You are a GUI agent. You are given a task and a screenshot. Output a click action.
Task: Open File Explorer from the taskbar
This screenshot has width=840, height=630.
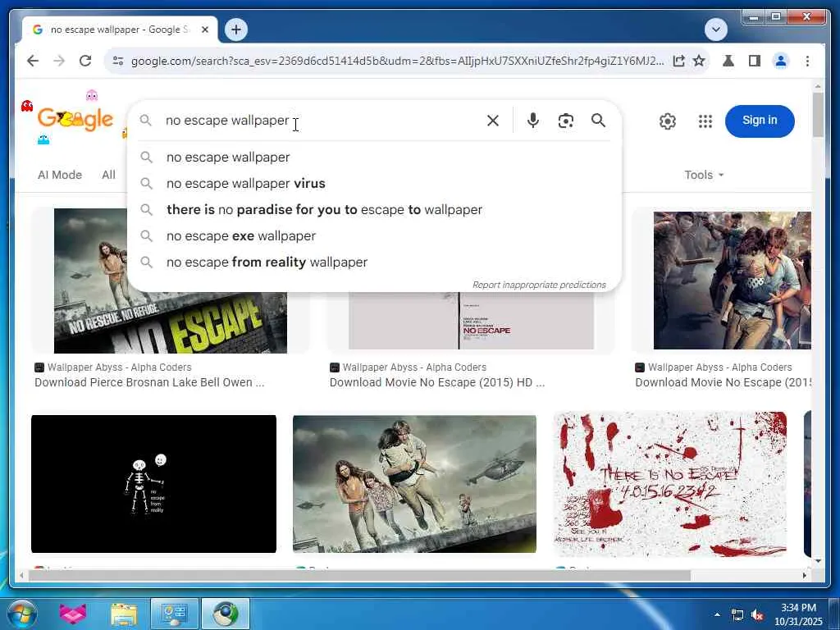[124, 614]
